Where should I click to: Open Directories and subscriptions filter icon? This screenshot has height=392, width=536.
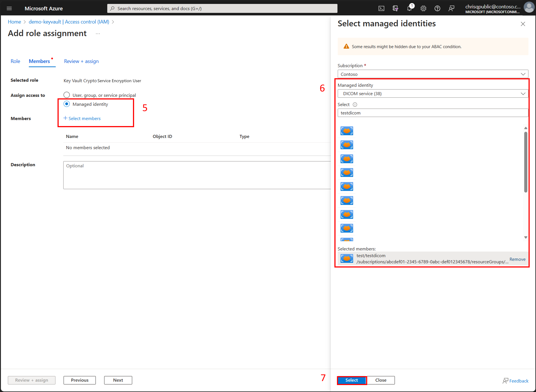tap(395, 9)
